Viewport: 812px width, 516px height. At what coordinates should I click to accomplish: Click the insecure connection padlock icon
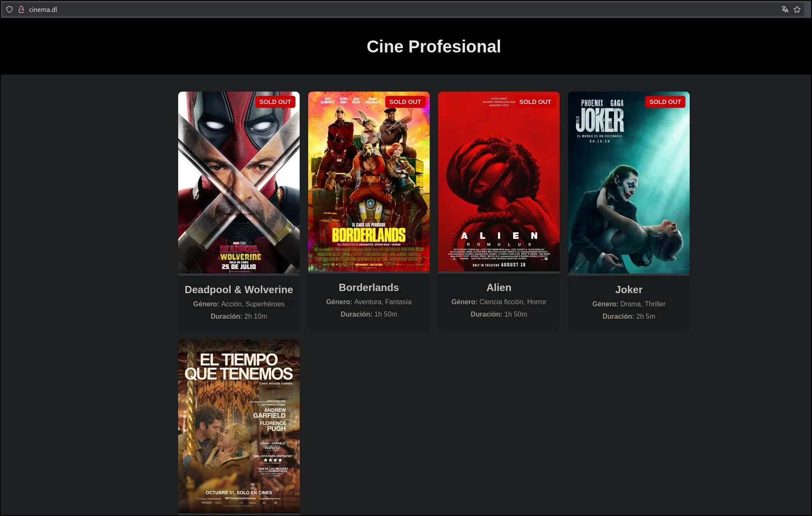(x=21, y=9)
